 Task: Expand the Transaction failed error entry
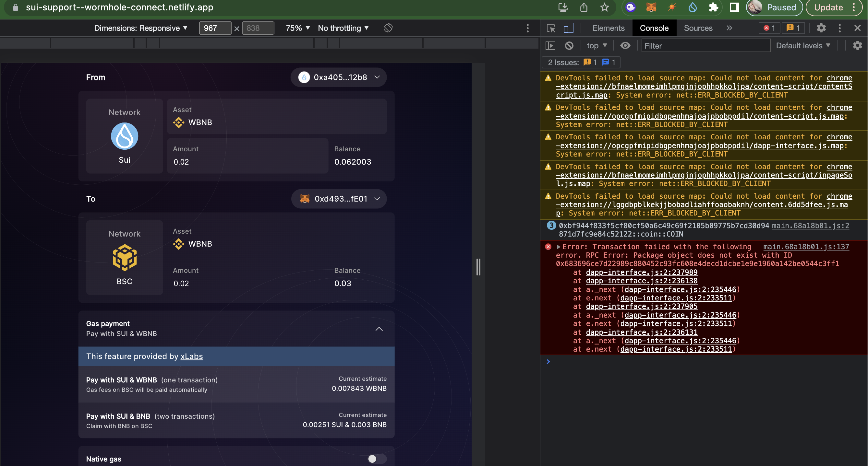point(558,247)
